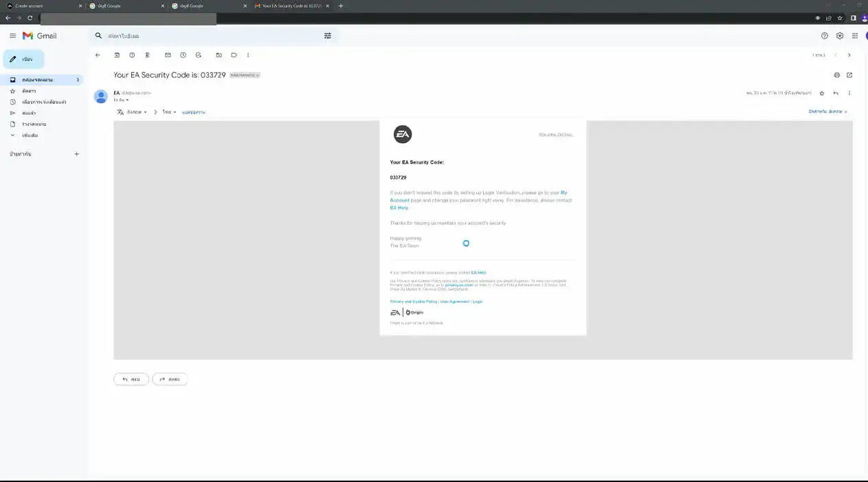
Task: Go back to inbox arrow
Action: point(98,55)
